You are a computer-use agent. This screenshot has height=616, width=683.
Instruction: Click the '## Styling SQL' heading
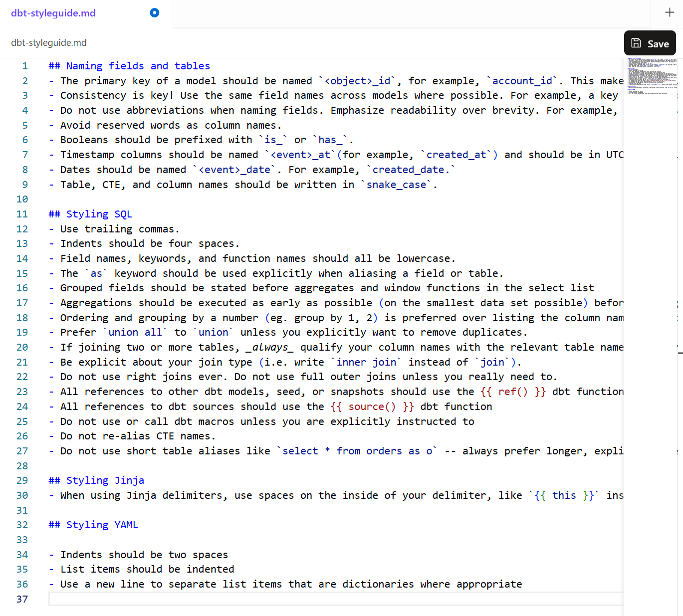90,214
